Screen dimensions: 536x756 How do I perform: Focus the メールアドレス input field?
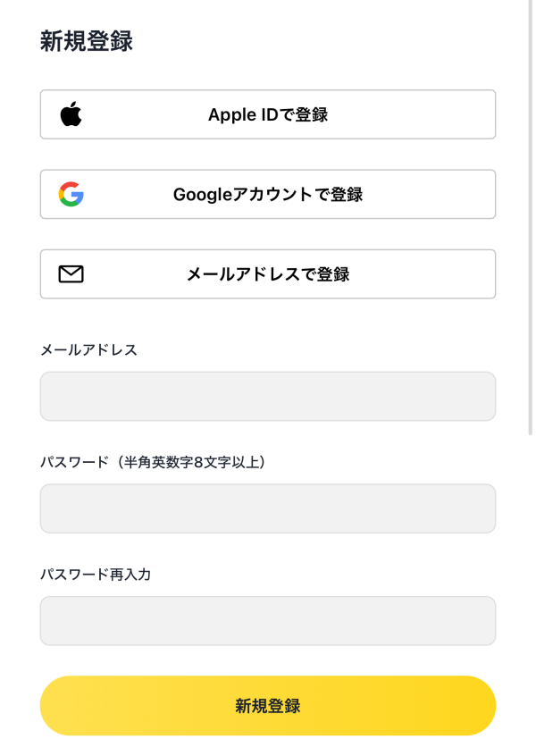[268, 396]
